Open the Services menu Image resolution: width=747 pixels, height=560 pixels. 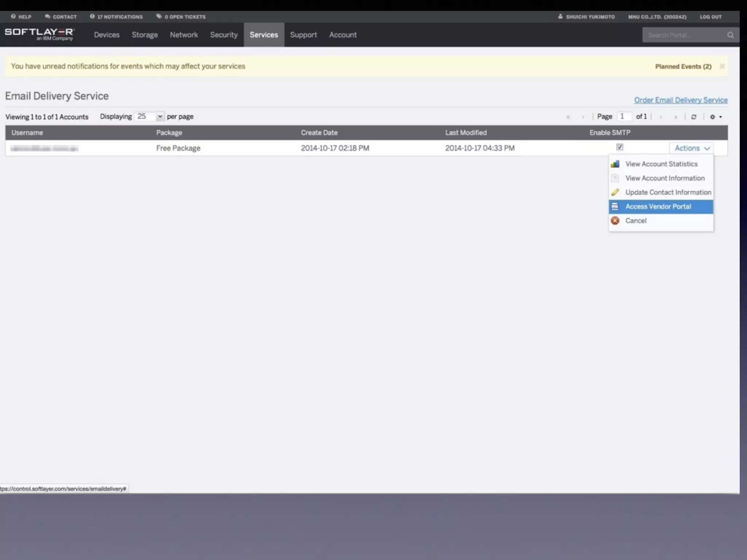(264, 35)
